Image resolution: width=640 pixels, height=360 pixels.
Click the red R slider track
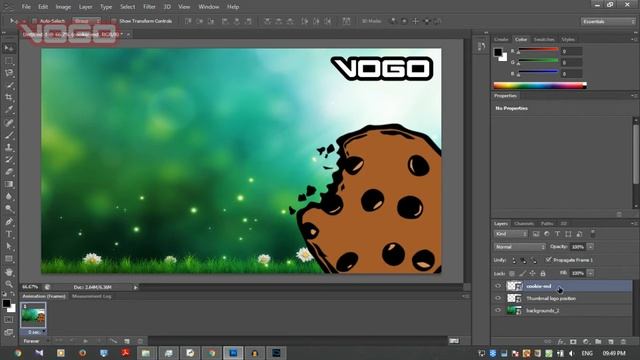538,50
